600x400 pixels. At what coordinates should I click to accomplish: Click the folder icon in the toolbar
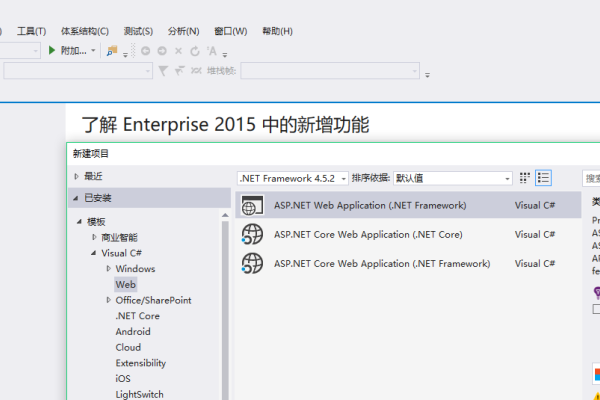coord(112,50)
